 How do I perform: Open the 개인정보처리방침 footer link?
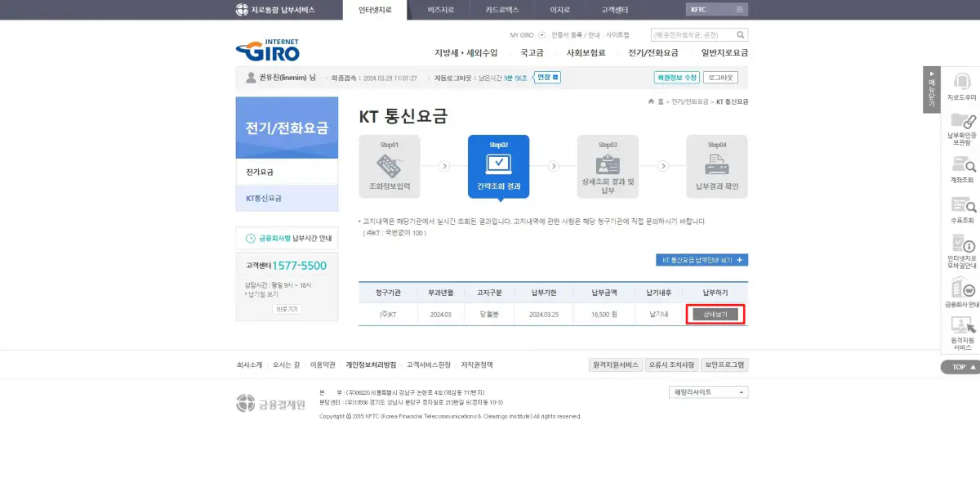[x=371, y=365]
